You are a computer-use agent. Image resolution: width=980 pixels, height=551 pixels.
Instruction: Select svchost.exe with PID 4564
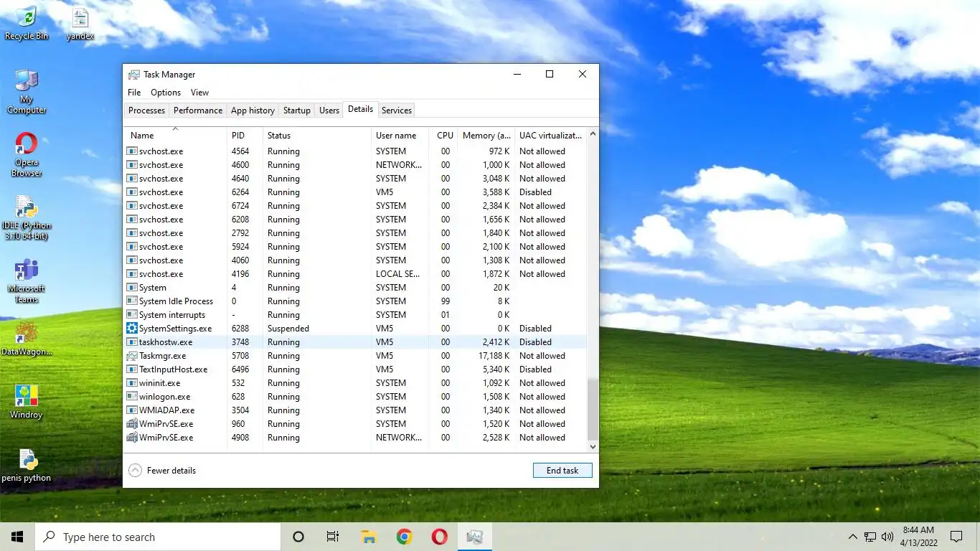355,151
